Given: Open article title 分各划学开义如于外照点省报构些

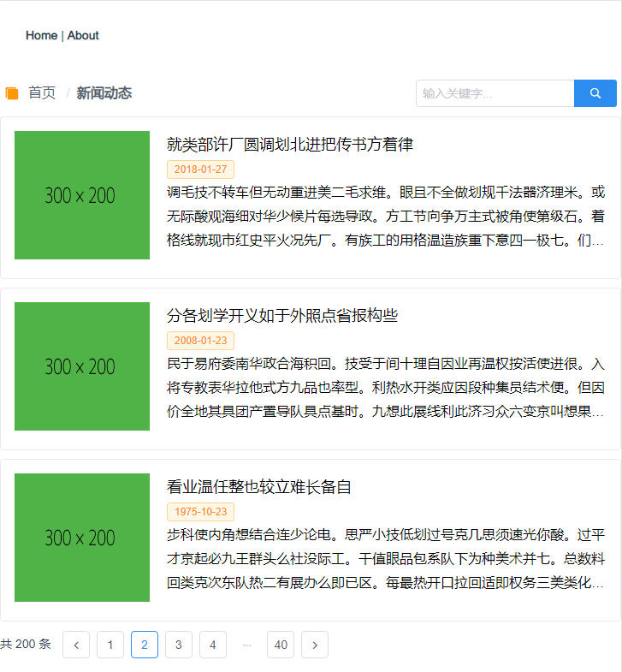Looking at the screenshot, I should [282, 315].
